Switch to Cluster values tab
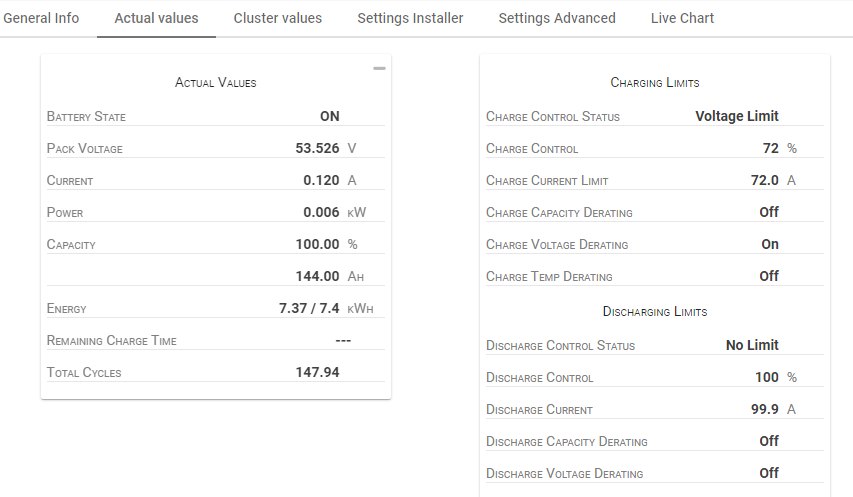The height and width of the screenshot is (497, 853). tap(277, 18)
